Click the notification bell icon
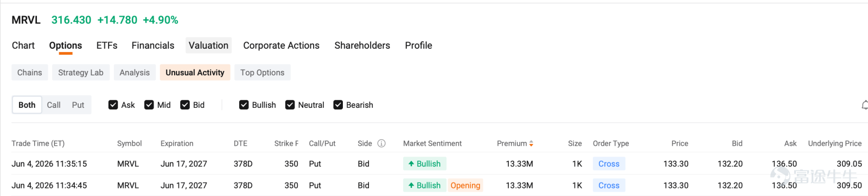Image resolution: width=868 pixels, height=196 pixels. coord(865,105)
